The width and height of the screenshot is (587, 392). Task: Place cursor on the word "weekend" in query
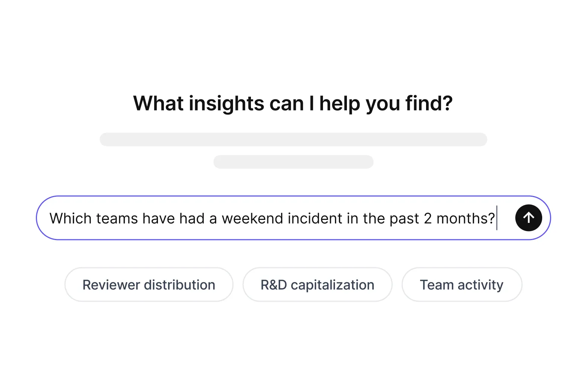(252, 218)
